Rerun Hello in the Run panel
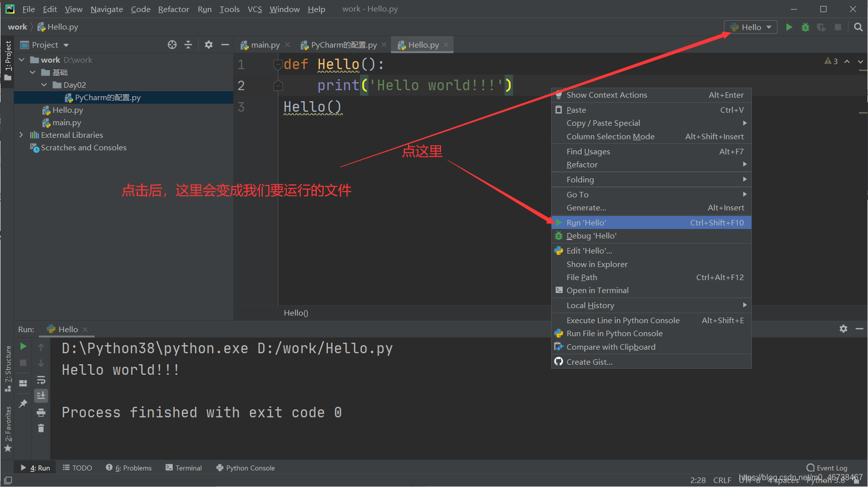868x487 pixels. point(23,346)
